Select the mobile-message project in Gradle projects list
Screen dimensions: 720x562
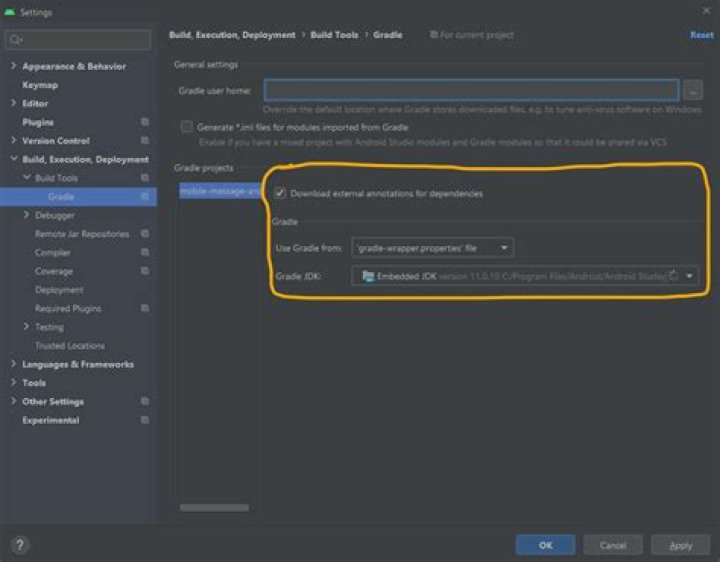coord(220,191)
